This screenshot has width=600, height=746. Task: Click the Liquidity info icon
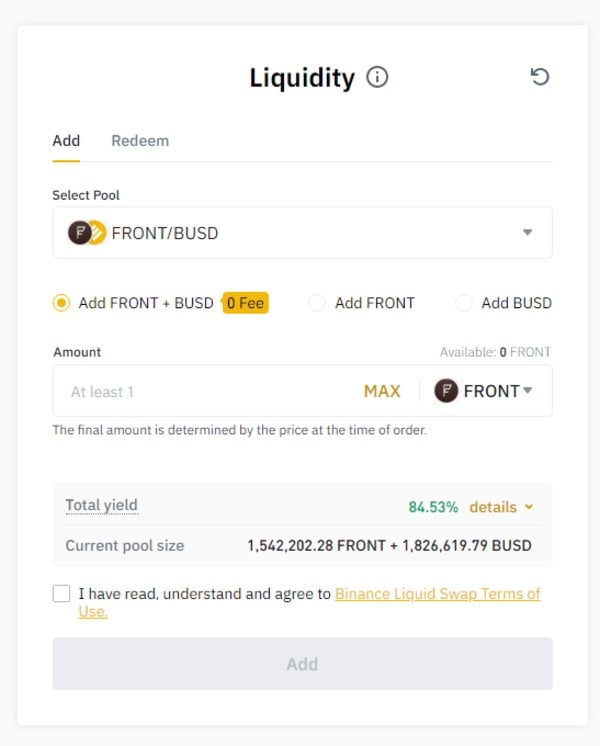377,77
